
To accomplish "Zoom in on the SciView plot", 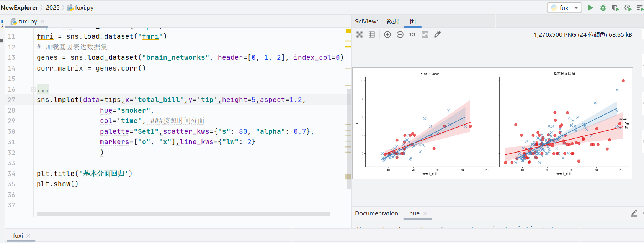I will [x=387, y=34].
